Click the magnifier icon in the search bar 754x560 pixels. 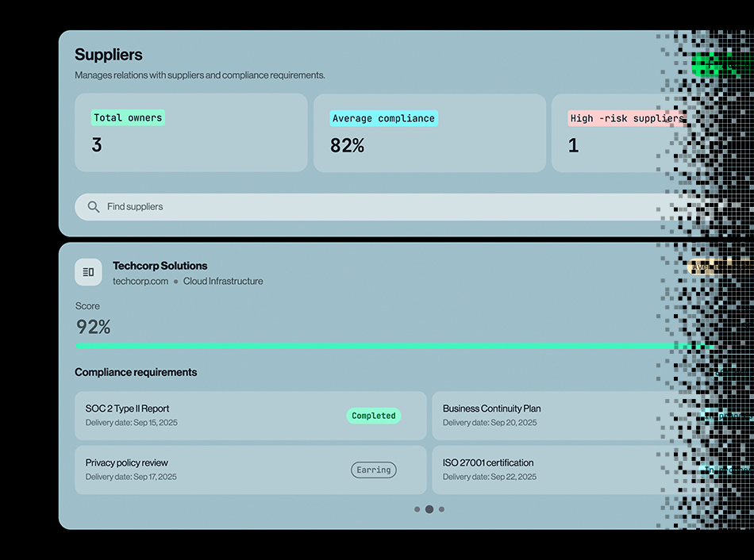94,207
